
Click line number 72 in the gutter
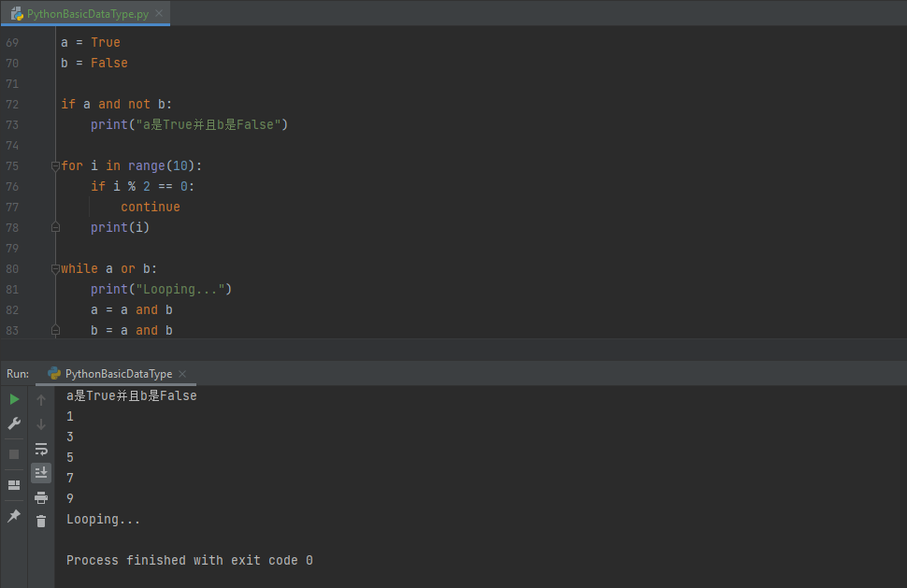12,104
